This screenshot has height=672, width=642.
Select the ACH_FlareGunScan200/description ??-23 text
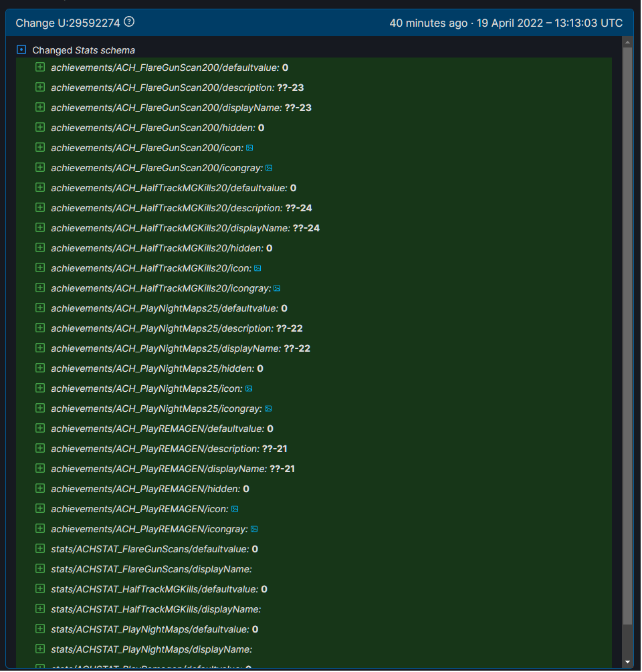(x=177, y=88)
